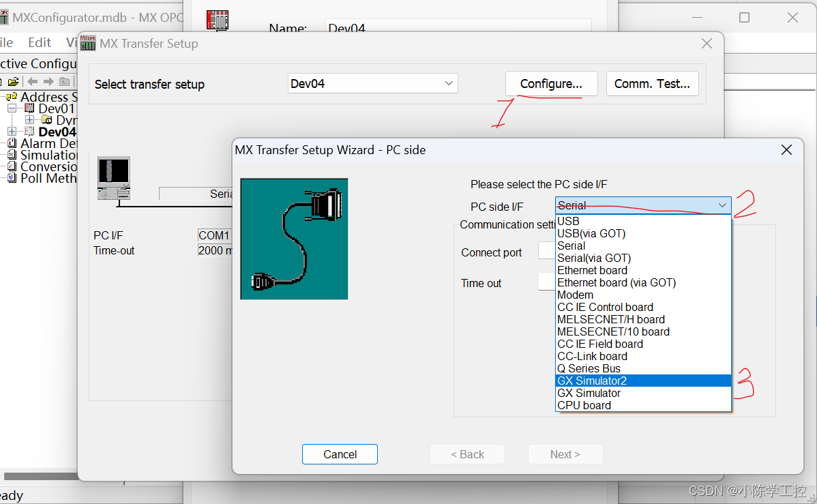
Task: Click the forward arrow toolbar icon
Action: (x=48, y=81)
